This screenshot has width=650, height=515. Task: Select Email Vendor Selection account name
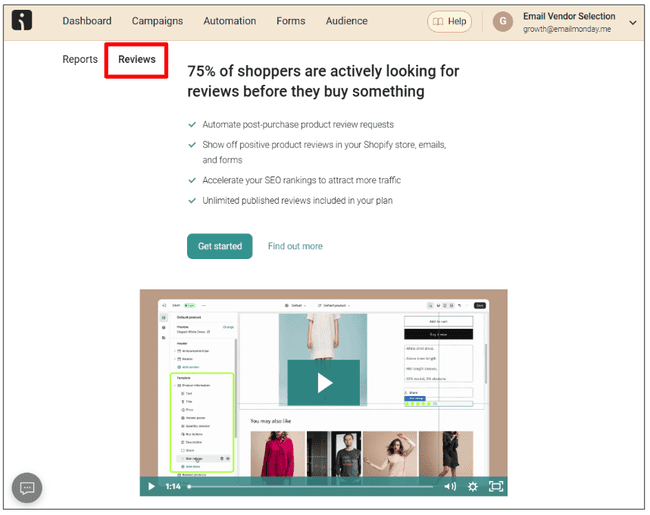[569, 16]
